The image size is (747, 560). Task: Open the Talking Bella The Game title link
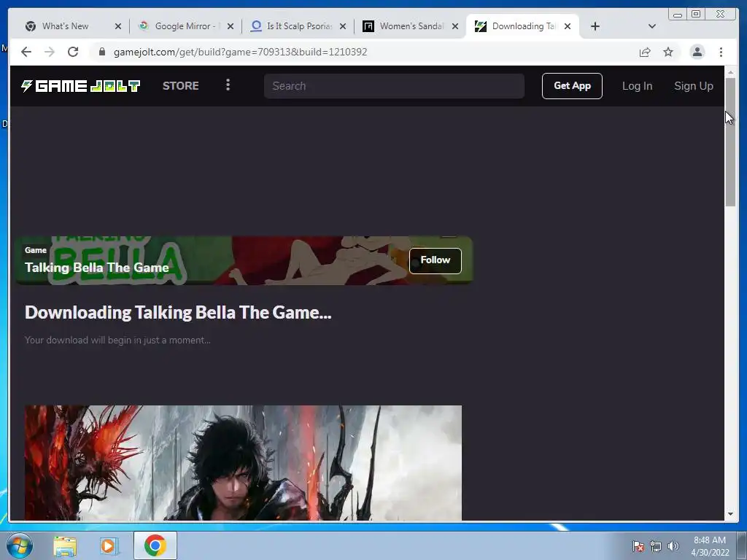point(97,267)
